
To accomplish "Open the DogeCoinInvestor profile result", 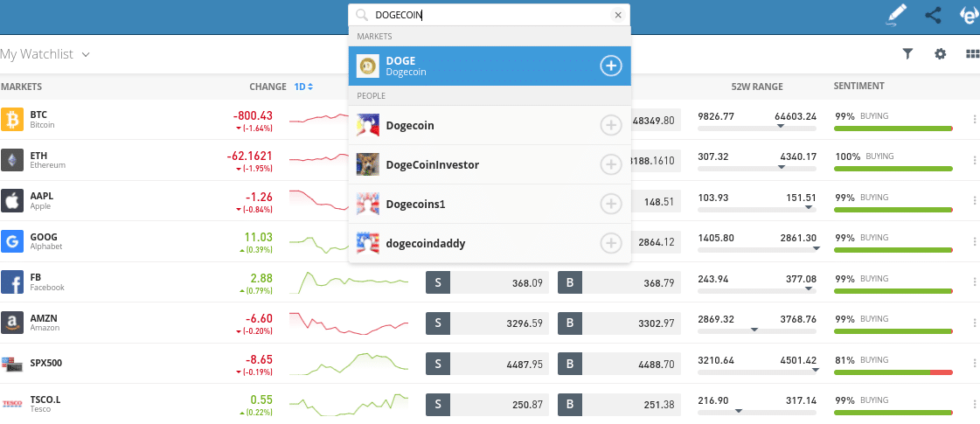I will 490,164.
